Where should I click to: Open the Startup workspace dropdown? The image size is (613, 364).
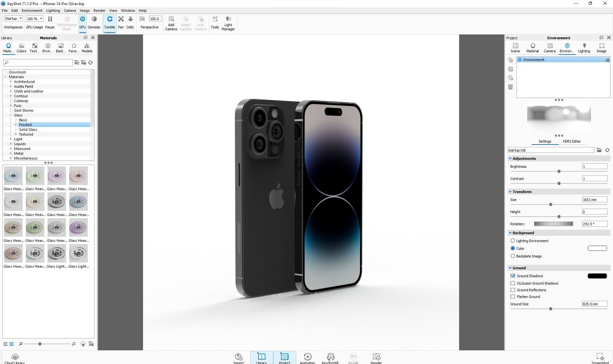13,19
